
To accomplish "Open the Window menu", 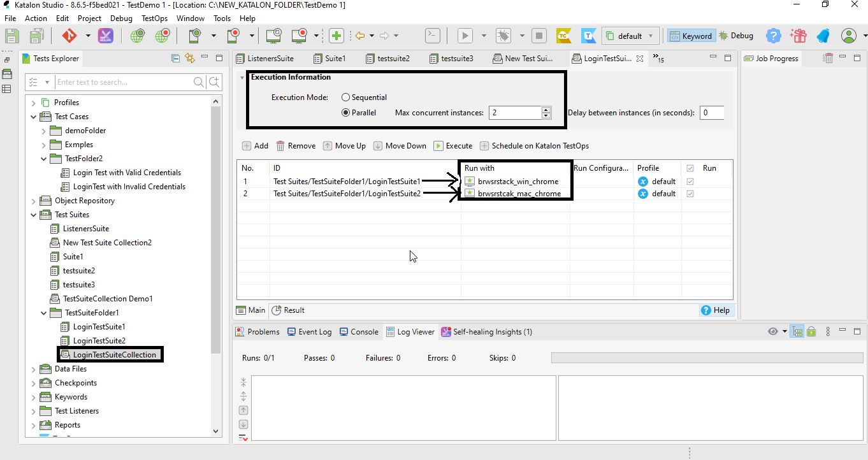I will coord(191,18).
